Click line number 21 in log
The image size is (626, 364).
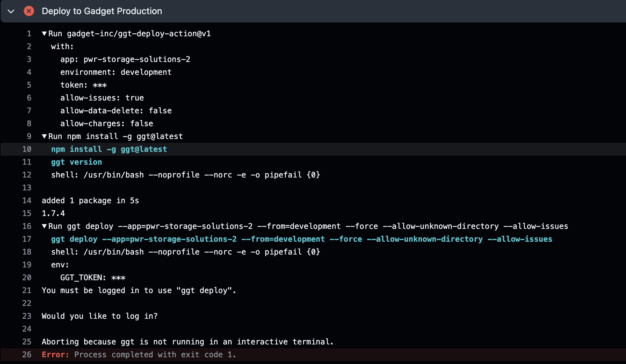(x=27, y=290)
